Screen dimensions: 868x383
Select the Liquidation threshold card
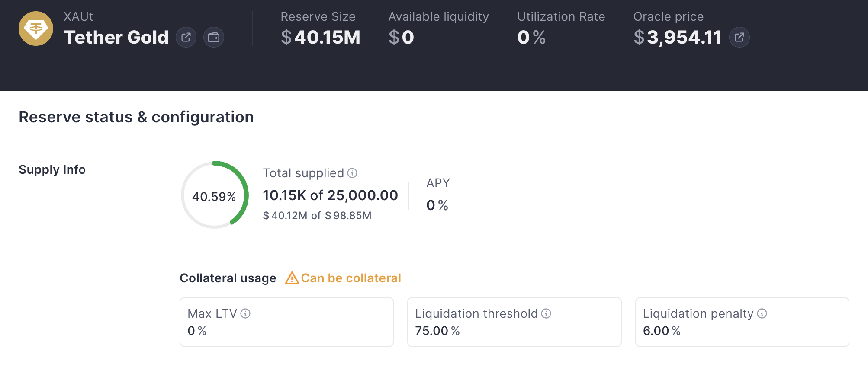point(514,322)
